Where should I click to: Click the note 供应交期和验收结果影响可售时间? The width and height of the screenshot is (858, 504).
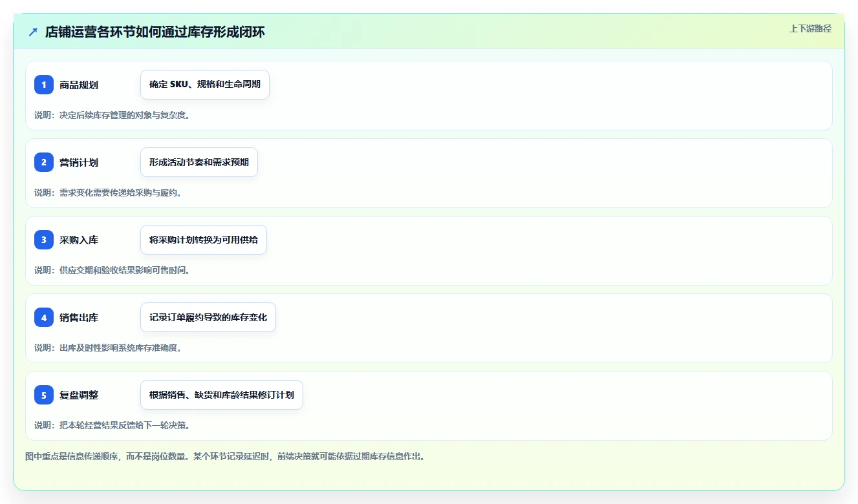112,270
